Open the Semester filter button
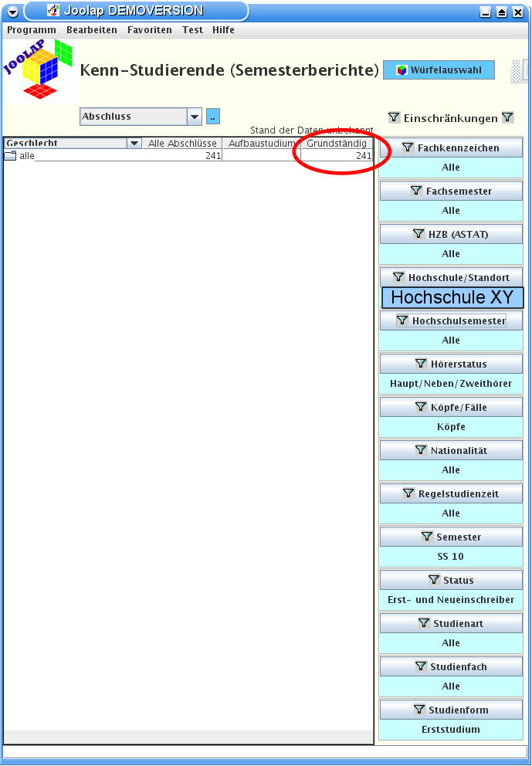The height and width of the screenshot is (766, 532). click(x=451, y=537)
